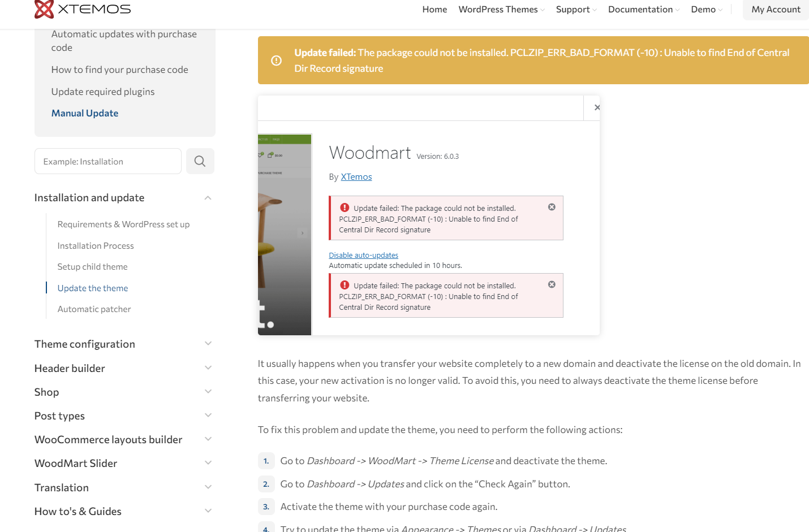
Task: Click the My Account button
Action: click(776, 9)
